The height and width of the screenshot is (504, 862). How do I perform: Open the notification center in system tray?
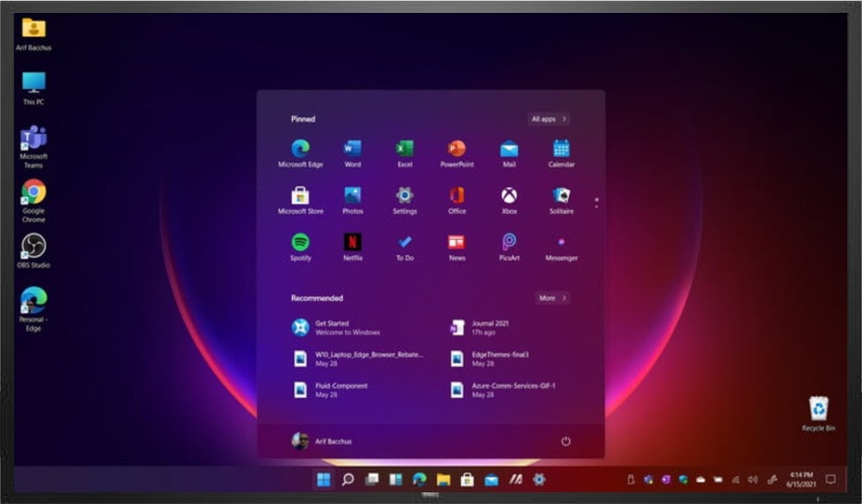tap(831, 479)
